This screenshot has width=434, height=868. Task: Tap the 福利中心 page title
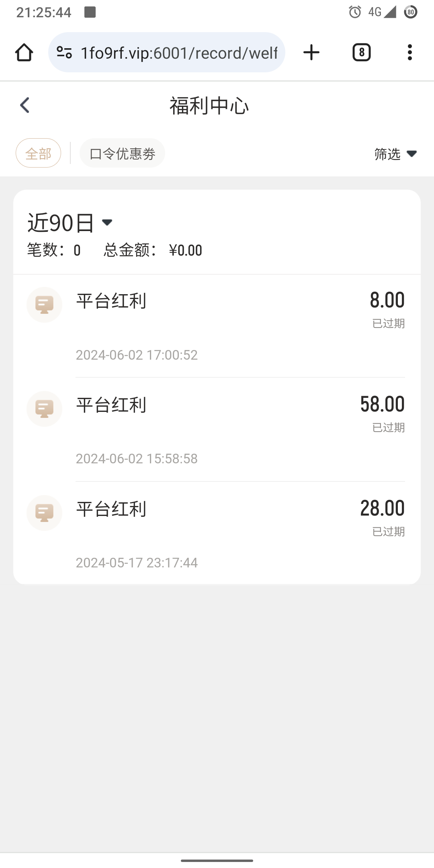[209, 106]
